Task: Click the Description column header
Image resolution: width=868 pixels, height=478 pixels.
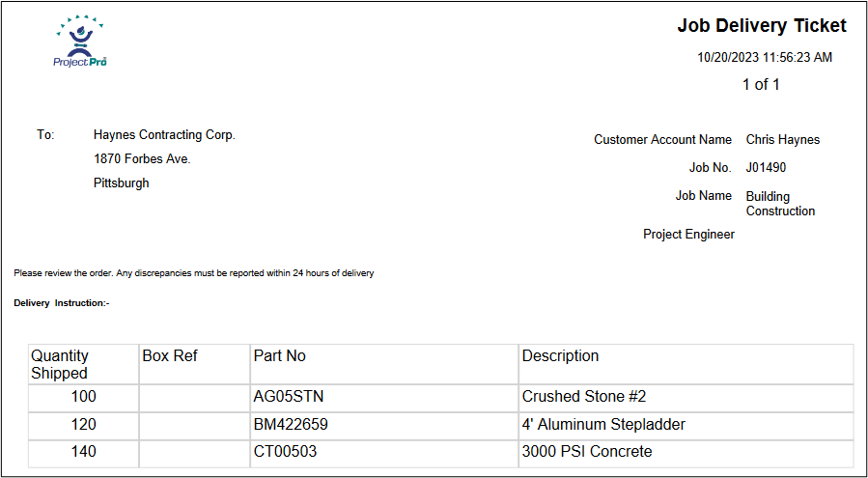Action: 560,356
